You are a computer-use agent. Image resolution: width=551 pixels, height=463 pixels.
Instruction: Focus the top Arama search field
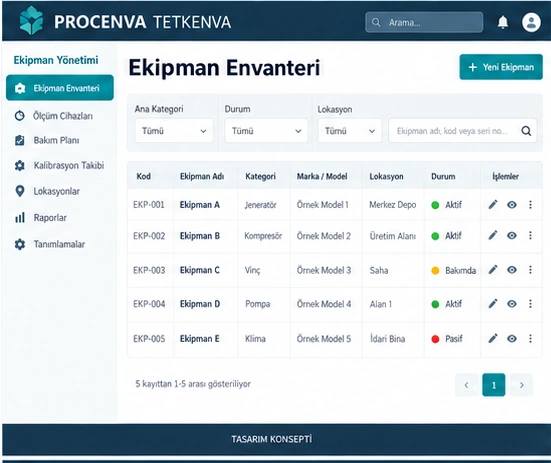424,22
